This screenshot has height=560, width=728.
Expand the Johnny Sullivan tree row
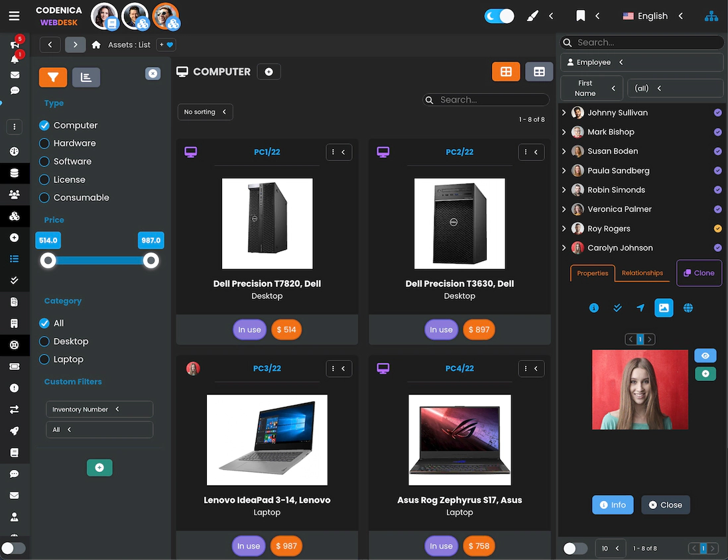[564, 113]
